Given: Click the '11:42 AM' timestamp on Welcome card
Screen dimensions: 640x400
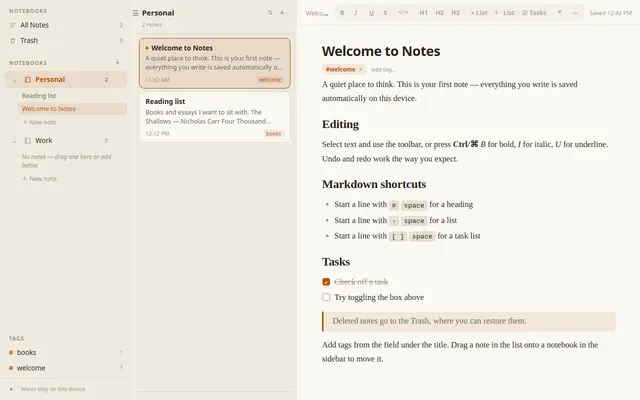Looking at the screenshot, I should click(x=157, y=80).
